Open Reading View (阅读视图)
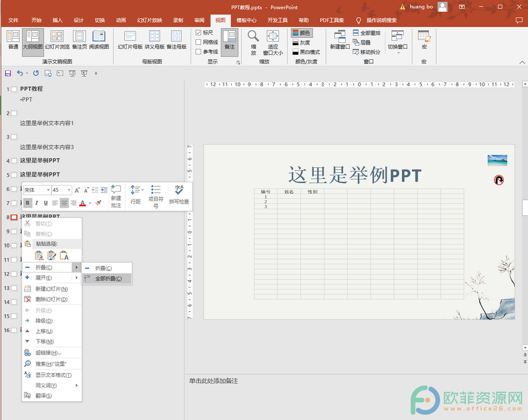 pos(99,40)
